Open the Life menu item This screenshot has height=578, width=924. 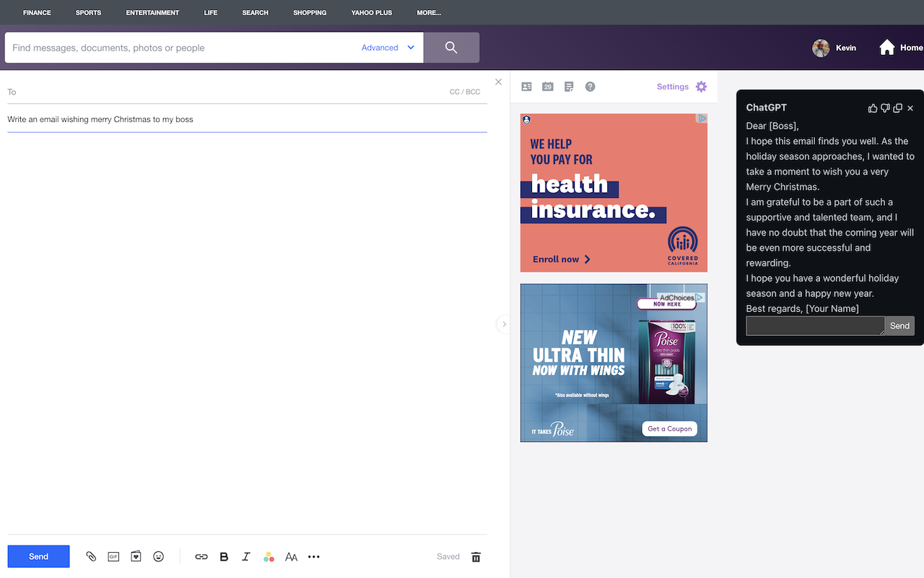click(211, 12)
